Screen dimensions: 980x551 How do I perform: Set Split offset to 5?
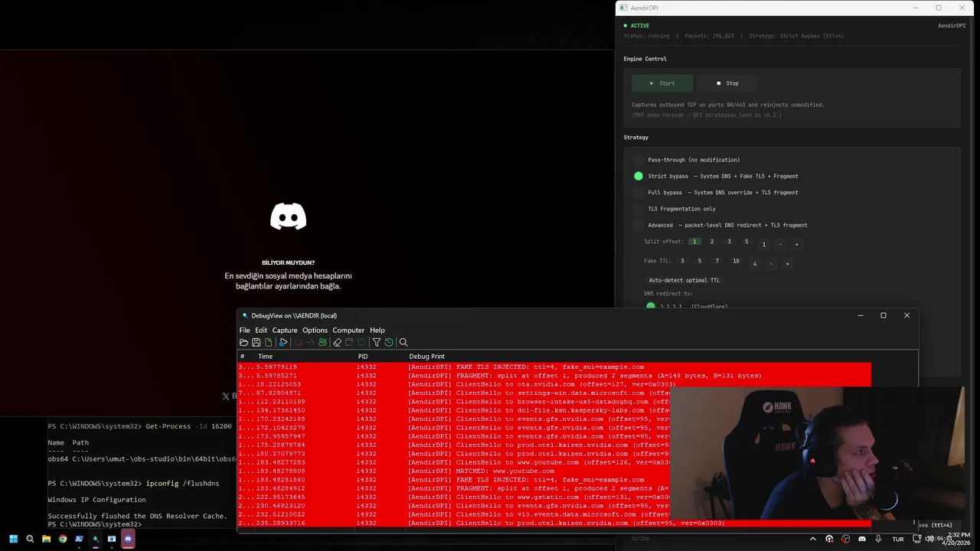[746, 242]
